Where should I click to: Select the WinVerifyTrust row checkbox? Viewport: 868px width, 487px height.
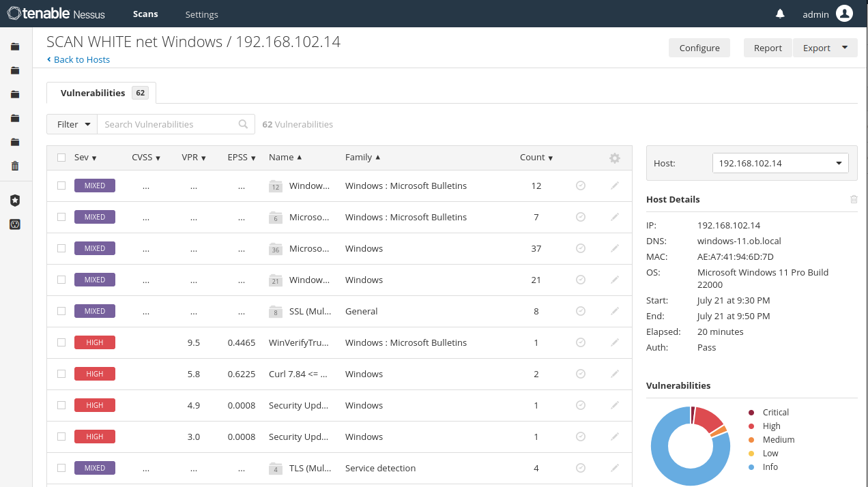coord(61,342)
